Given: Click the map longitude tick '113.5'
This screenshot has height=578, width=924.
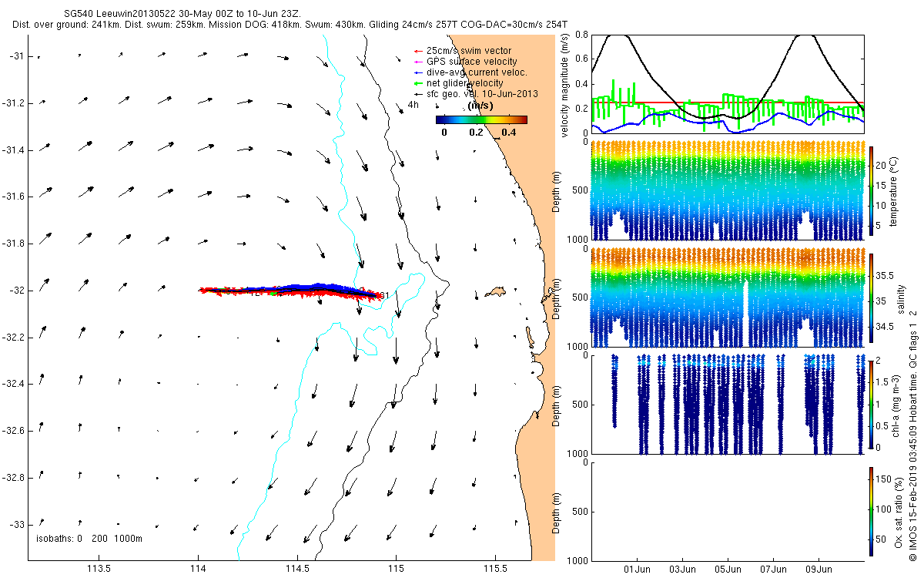Looking at the screenshot, I should (x=99, y=569).
